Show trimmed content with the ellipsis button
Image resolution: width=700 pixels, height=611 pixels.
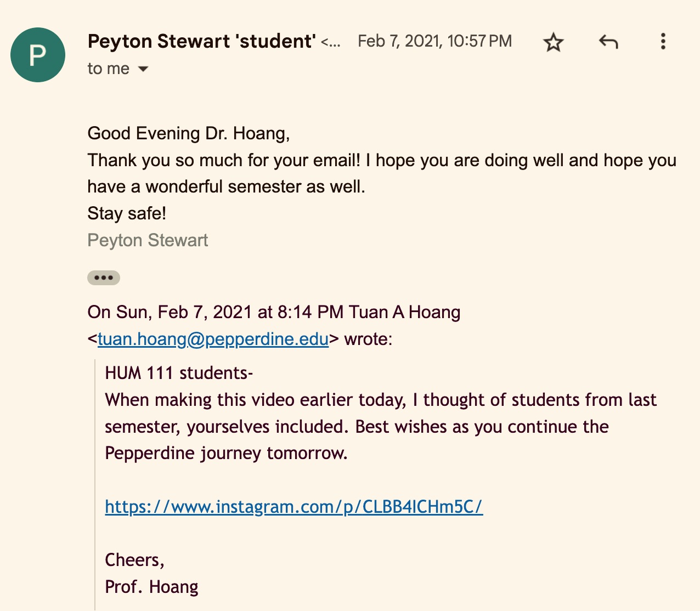[104, 278]
